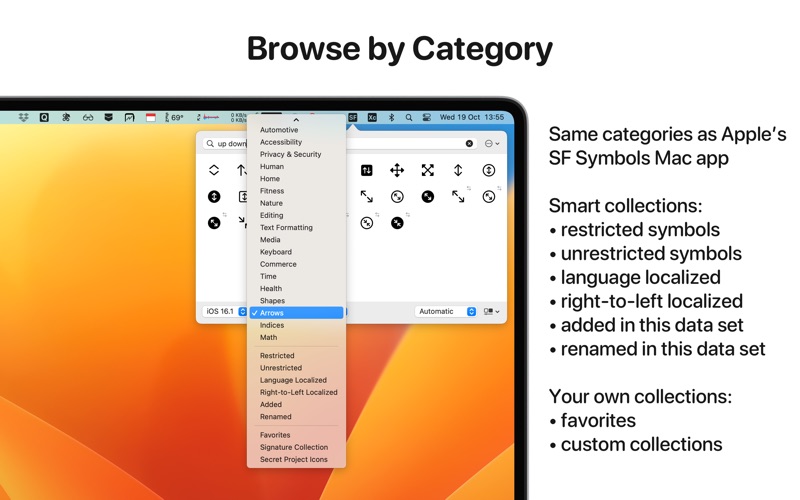Select plain diagonal expand arrows without localization badge
800x500 pixels.
tap(366, 196)
